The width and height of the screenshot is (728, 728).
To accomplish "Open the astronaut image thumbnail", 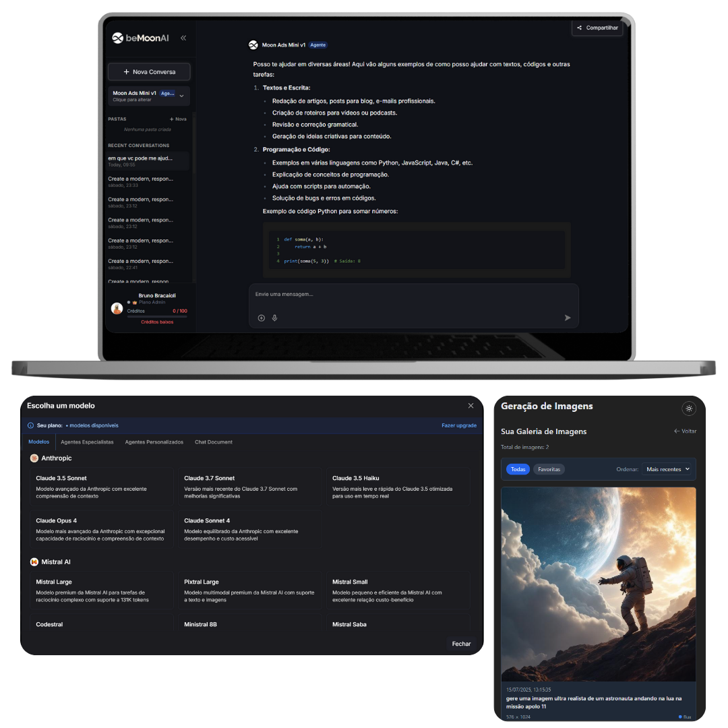I will (x=598, y=584).
